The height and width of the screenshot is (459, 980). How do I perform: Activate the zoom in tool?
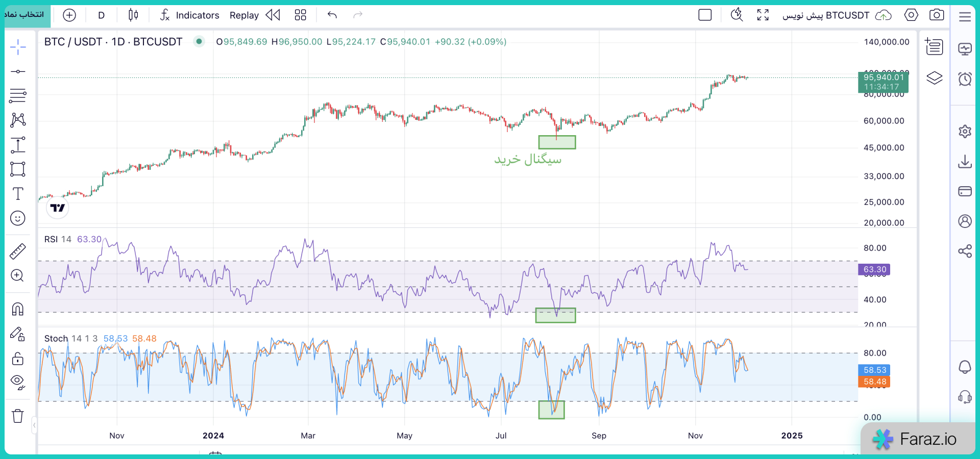pos(18,276)
